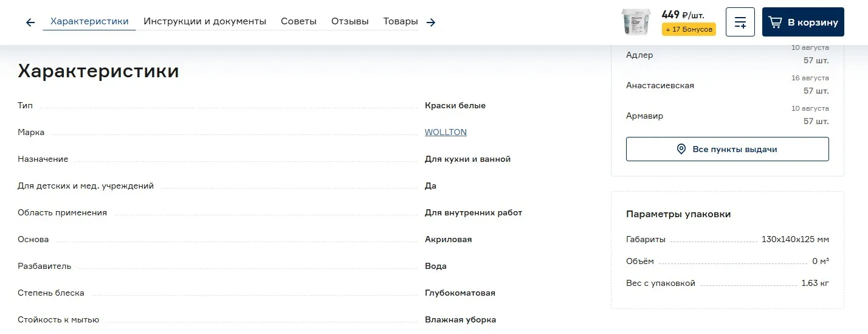Viewport: 868px width, 334px height.
Task: Click the right arrow in tab navigation
Action: click(x=431, y=23)
